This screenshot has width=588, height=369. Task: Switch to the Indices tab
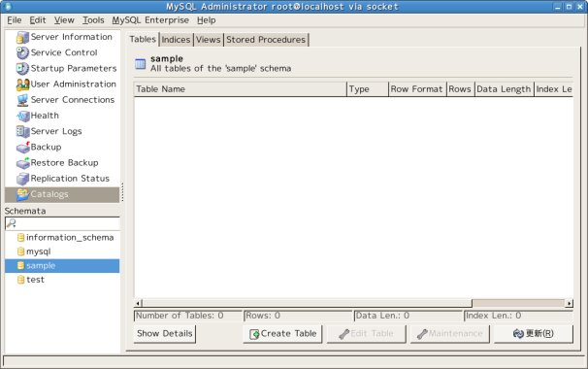[x=176, y=40]
